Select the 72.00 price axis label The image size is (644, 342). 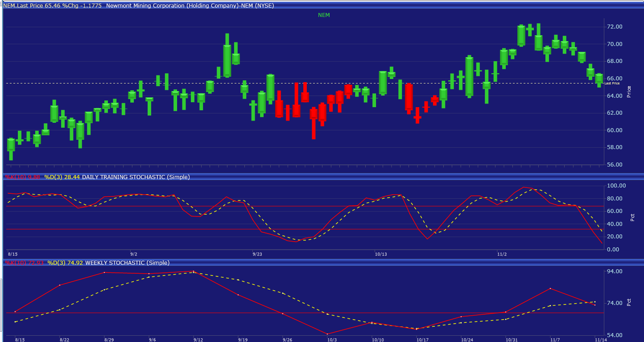615,27
